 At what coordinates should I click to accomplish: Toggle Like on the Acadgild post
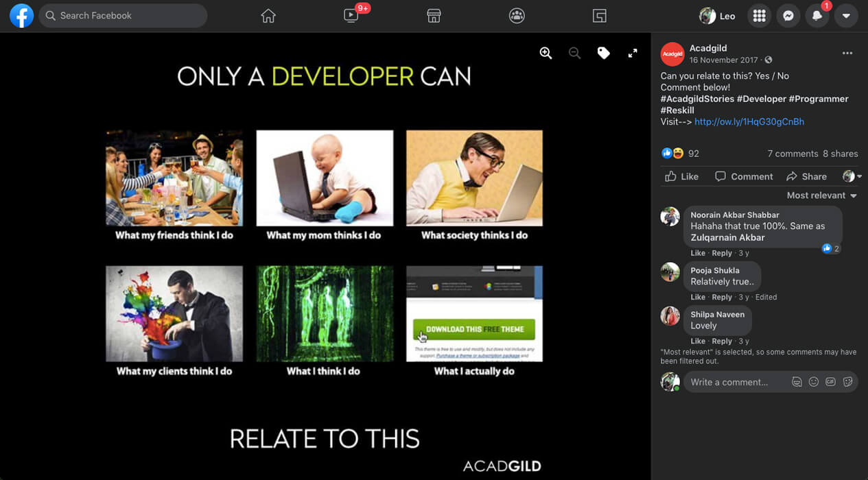tap(681, 176)
